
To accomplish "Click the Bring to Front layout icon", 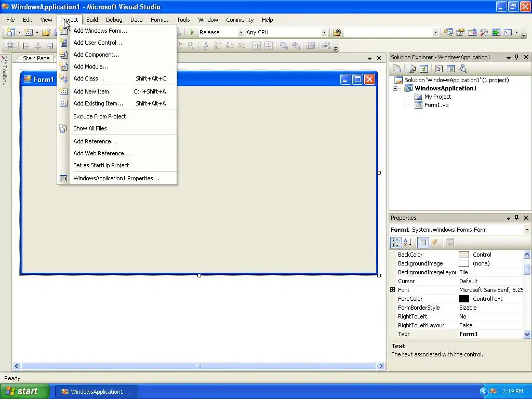I will [x=284, y=46].
